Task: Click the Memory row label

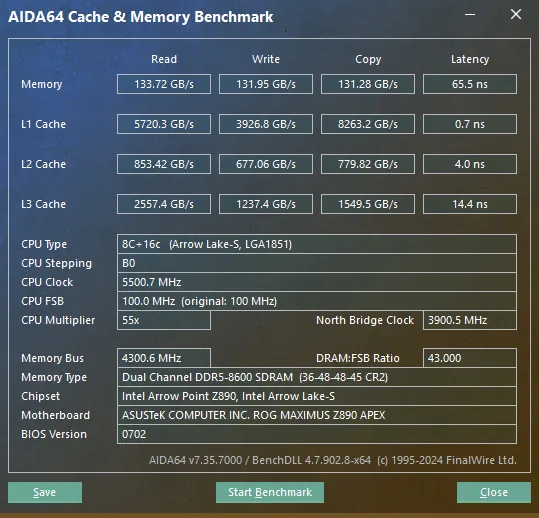Action: 42,84
